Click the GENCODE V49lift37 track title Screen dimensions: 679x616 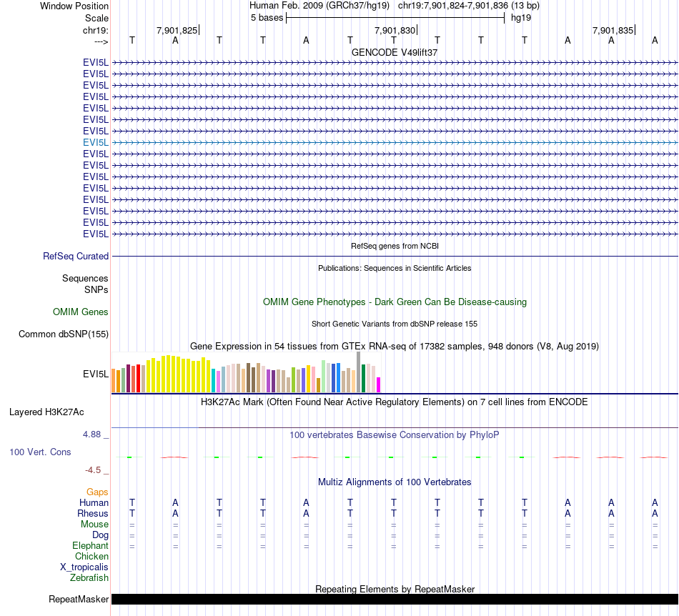click(395, 52)
